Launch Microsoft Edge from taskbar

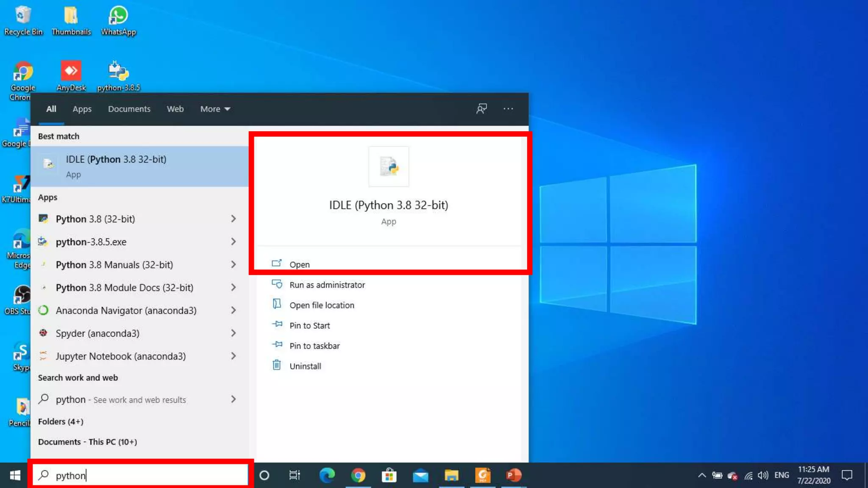[327, 475]
